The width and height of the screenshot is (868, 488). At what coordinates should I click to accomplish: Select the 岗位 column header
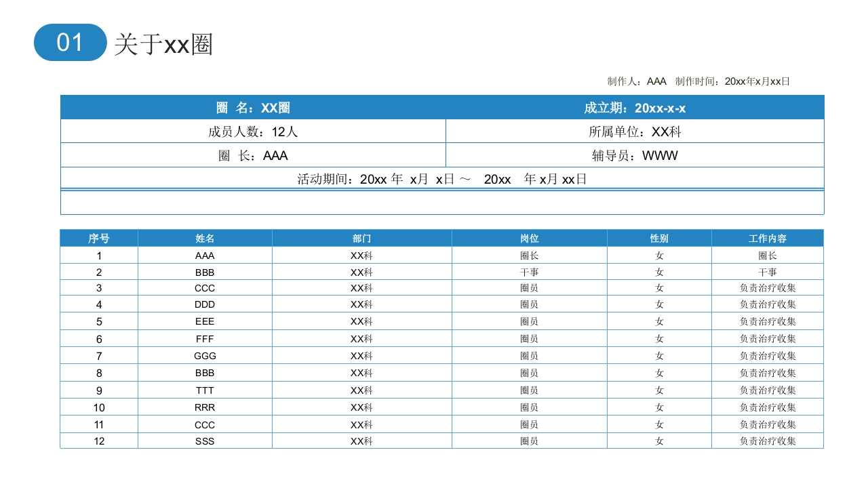(x=529, y=239)
